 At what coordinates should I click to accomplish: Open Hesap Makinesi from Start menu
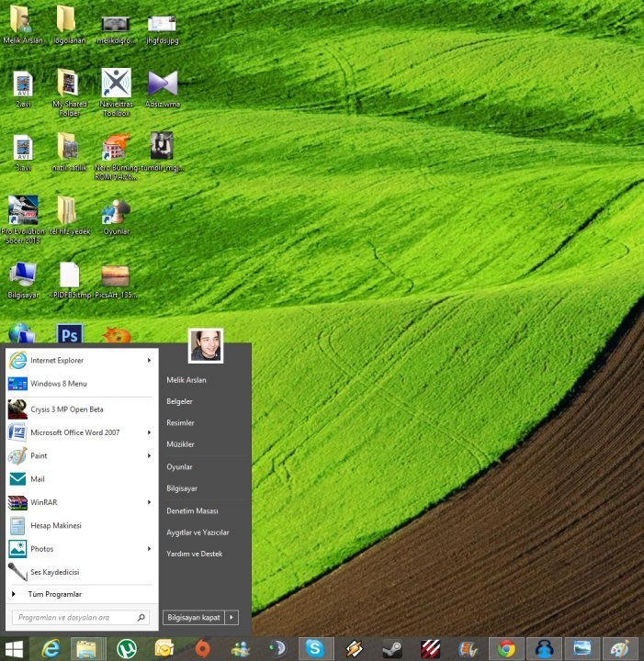(55, 525)
